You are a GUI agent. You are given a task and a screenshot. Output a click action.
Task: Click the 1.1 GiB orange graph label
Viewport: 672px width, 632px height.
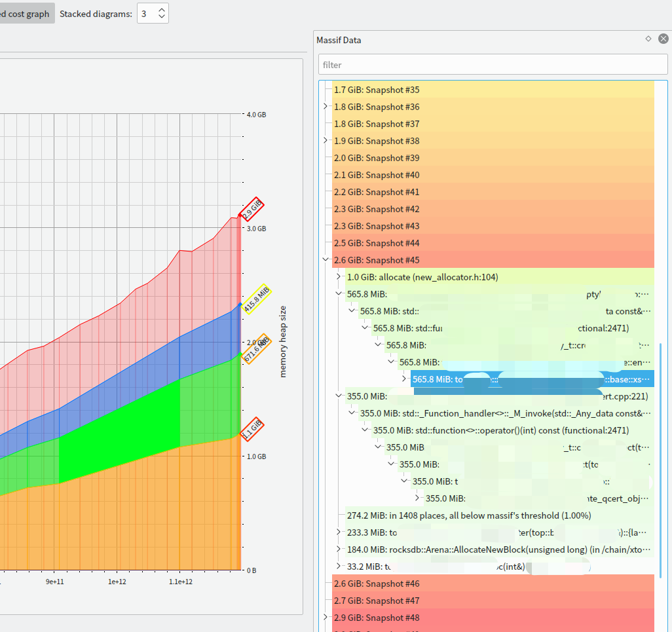point(252,429)
